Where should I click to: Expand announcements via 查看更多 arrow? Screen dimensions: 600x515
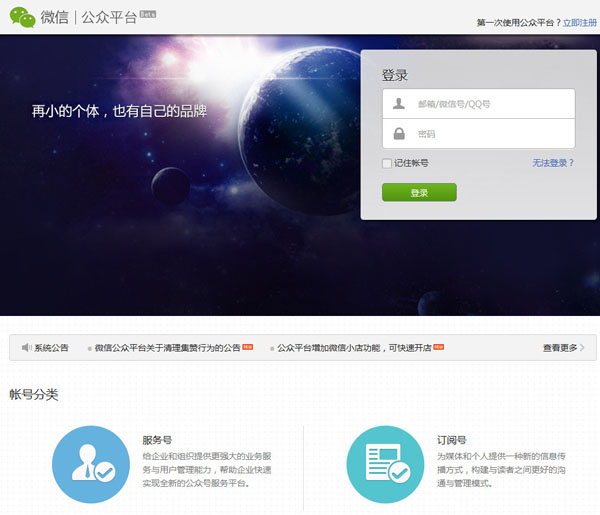[x=582, y=347]
